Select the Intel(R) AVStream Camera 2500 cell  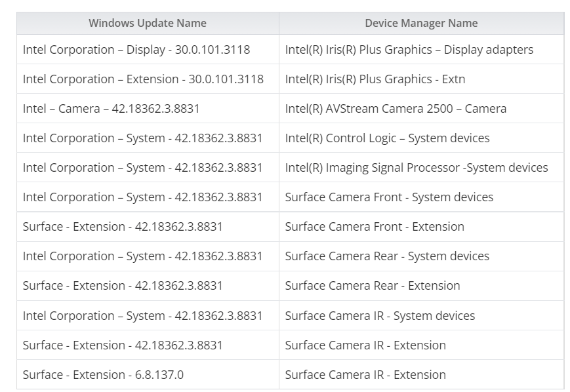pos(396,109)
